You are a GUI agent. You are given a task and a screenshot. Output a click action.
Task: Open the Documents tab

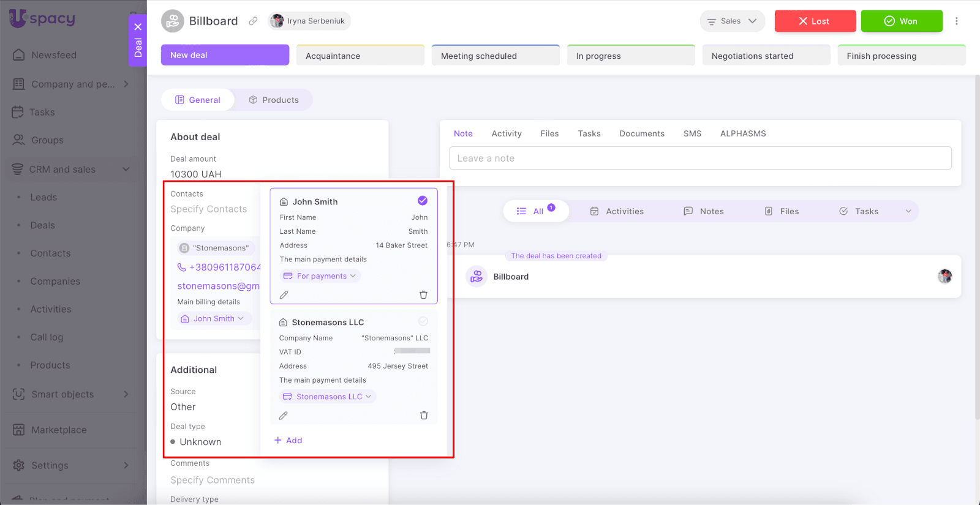[x=641, y=133]
